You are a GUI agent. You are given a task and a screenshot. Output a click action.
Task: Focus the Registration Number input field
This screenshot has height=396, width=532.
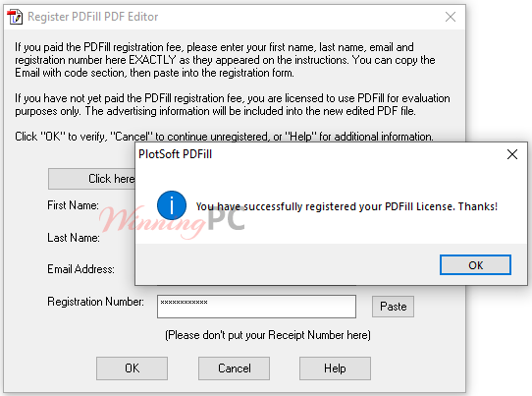coord(256,307)
